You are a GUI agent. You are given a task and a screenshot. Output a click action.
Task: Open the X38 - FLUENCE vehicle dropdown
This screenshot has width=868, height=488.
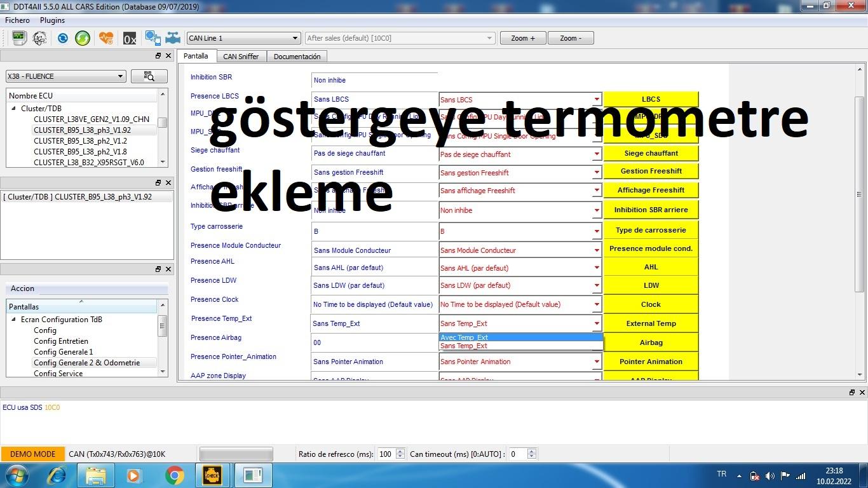65,76
